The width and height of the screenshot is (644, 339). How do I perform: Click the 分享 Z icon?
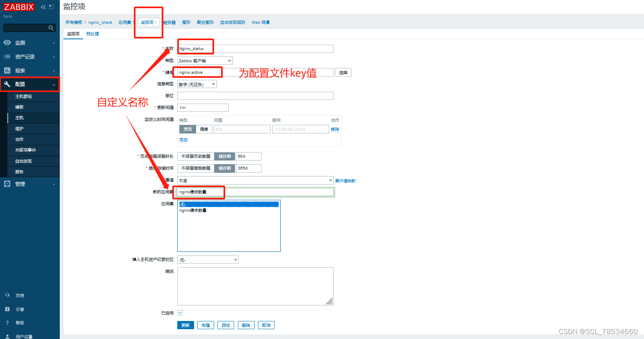pos(7,309)
